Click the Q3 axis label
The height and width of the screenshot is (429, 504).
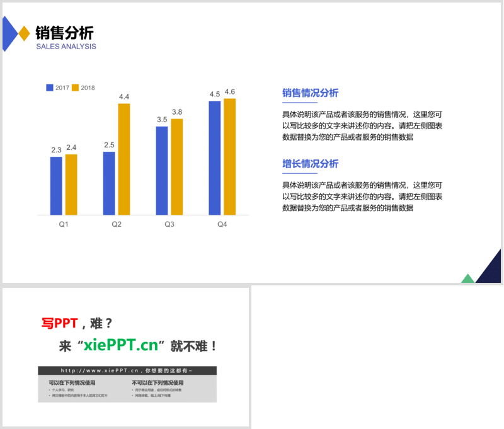[169, 225]
